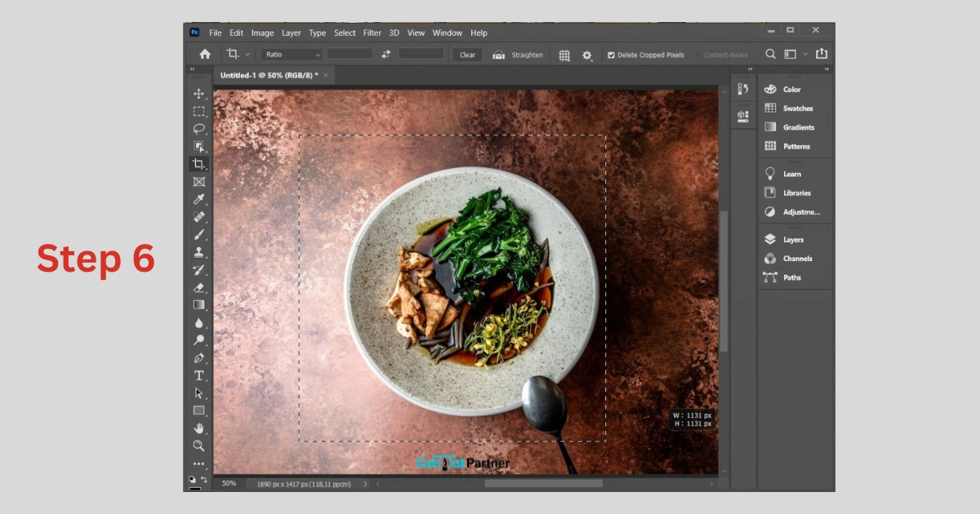The image size is (980, 514).
Task: Expand the crop tool preset picker arrow
Action: point(247,55)
